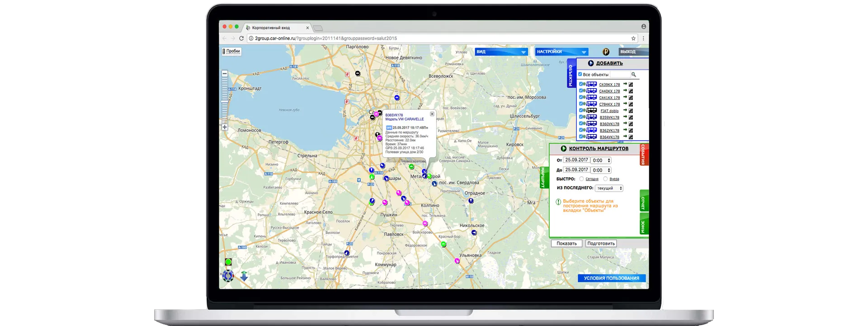Open the FIAT doblo vehicle link

pos(609,111)
